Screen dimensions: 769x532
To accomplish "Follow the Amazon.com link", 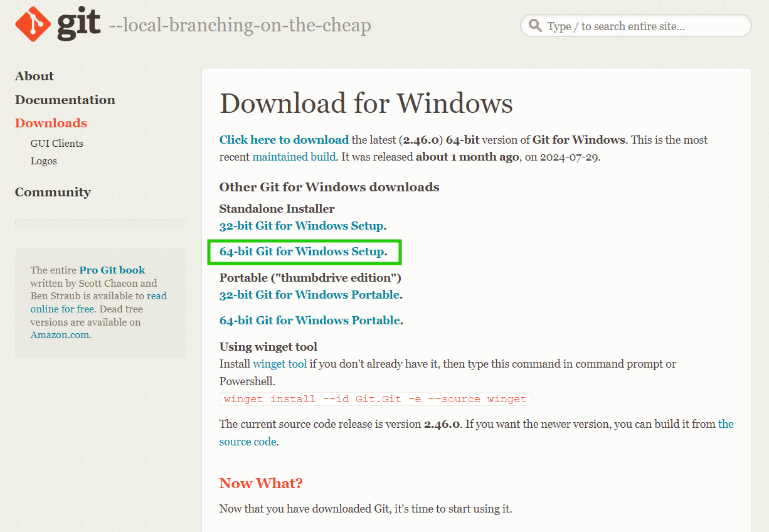I will pos(60,335).
